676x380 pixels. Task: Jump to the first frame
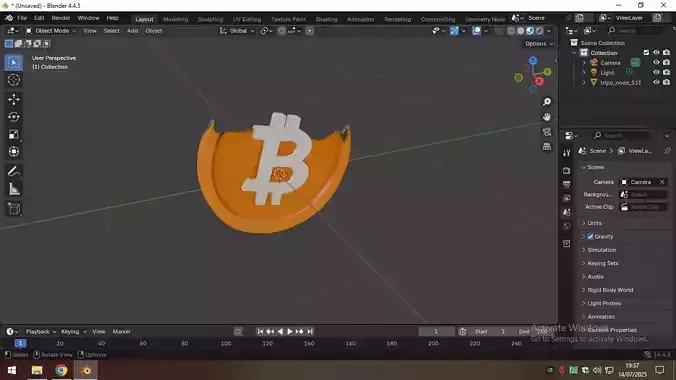[260, 332]
